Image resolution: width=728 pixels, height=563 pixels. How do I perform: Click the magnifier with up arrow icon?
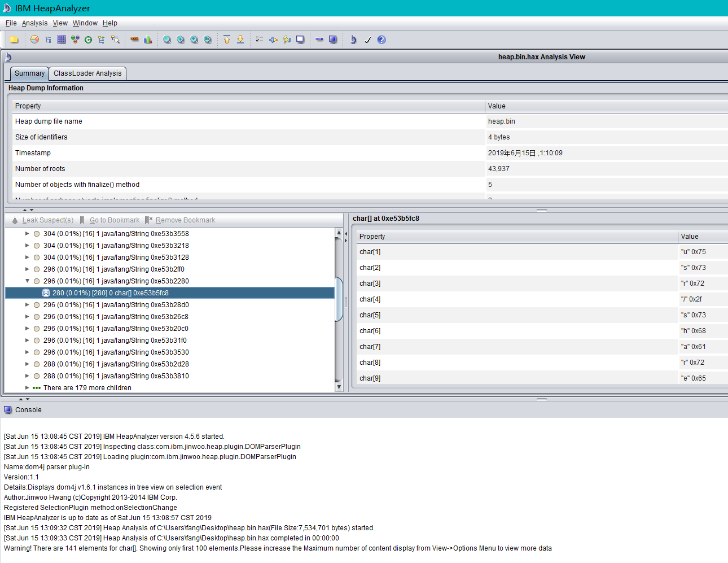point(194,40)
